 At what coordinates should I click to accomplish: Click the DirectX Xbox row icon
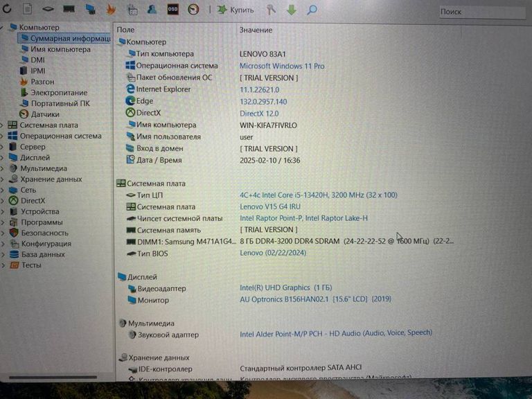click(130, 113)
